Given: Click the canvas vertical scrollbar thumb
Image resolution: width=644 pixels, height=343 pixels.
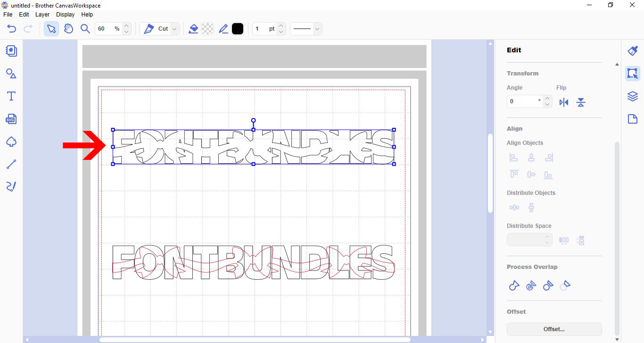Looking at the screenshot, I should 490,173.
